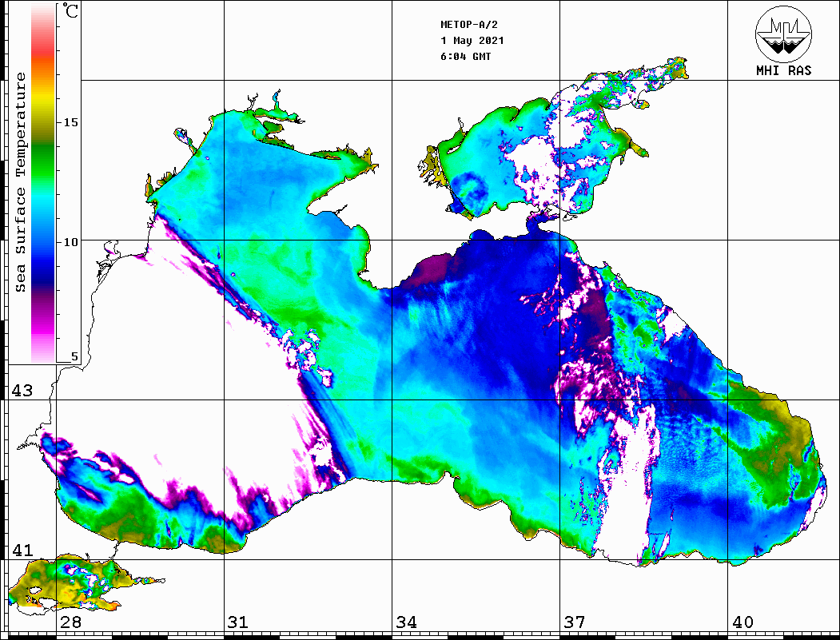
Task: Click the time '6:04 GMT'
Action: (x=465, y=56)
